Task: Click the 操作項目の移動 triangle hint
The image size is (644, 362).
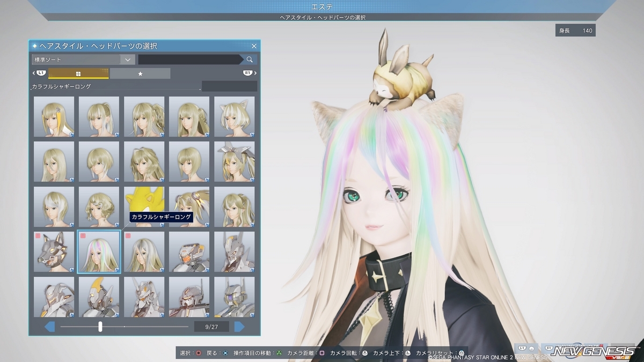Action: point(258,353)
